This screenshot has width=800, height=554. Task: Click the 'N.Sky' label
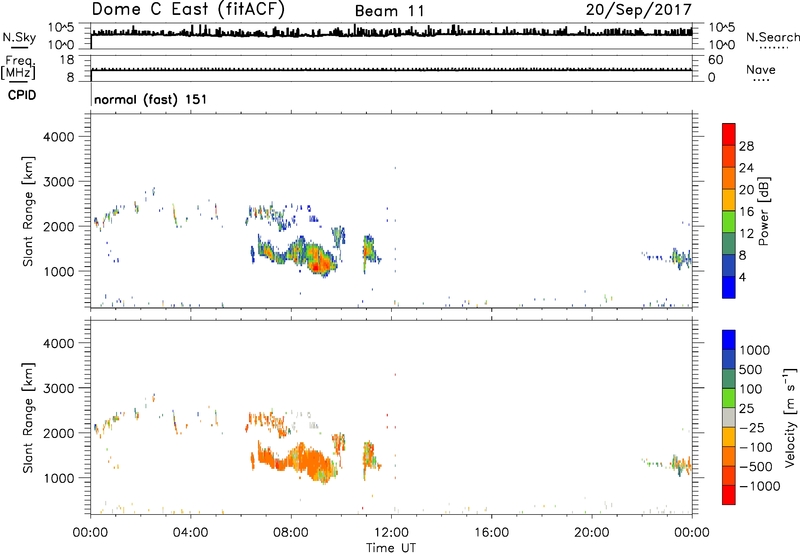19,37
